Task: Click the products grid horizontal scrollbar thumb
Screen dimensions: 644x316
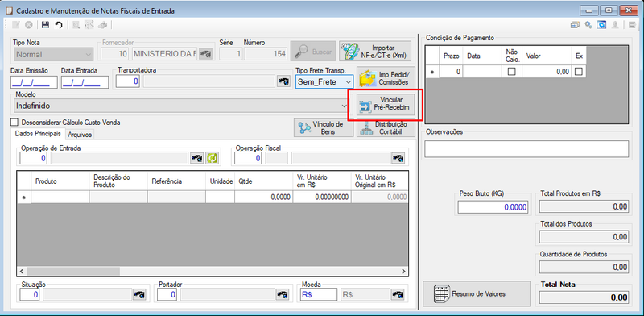Action: [73, 272]
